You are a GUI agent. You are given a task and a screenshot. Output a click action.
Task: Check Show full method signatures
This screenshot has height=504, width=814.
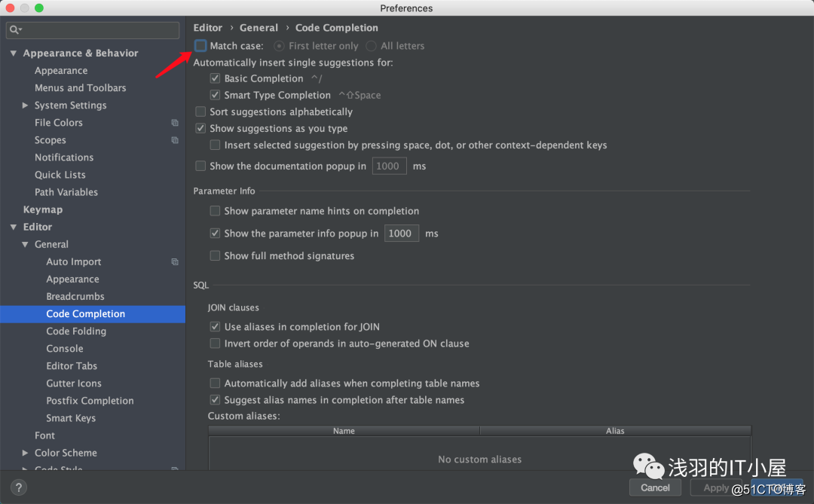pos(215,255)
